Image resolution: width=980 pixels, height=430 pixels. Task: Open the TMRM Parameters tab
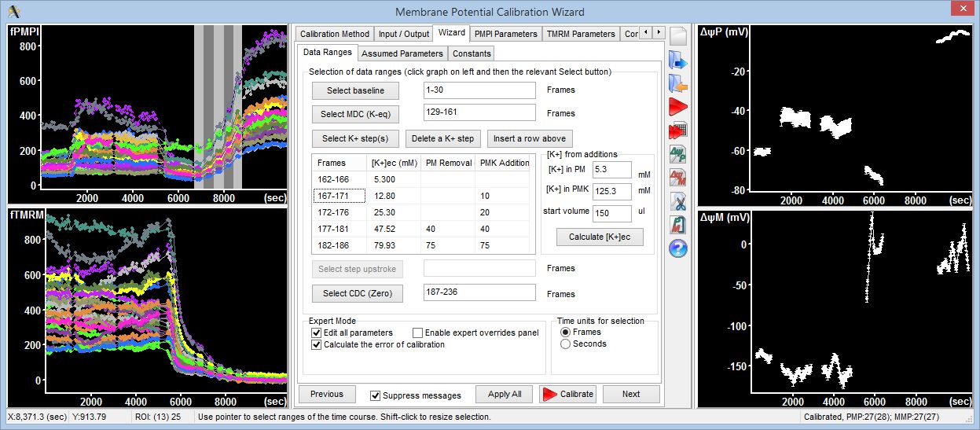click(581, 34)
